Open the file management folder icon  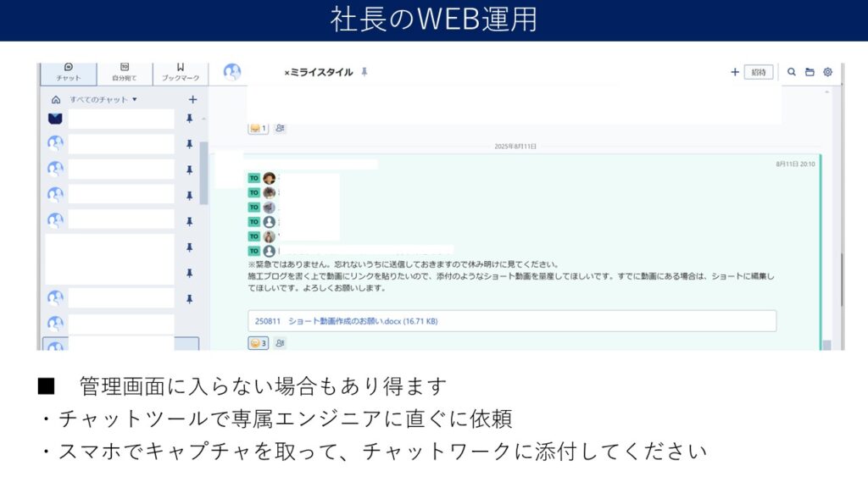[810, 73]
